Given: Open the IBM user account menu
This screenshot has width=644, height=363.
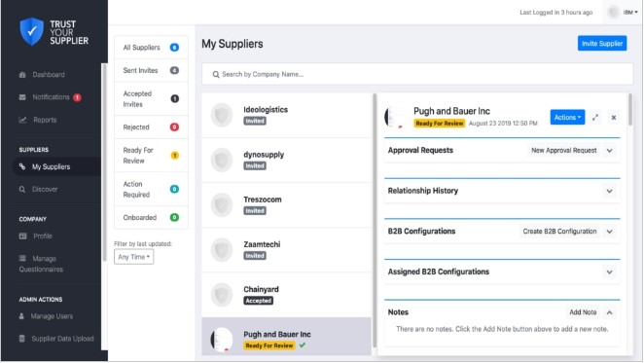Looking at the screenshot, I should pyautogui.click(x=630, y=13).
